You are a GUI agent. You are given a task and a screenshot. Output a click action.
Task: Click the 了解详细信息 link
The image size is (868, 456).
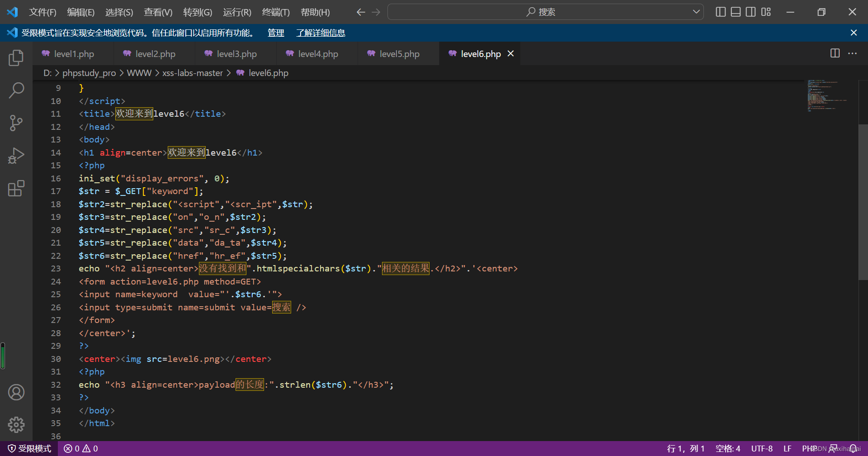click(x=321, y=33)
